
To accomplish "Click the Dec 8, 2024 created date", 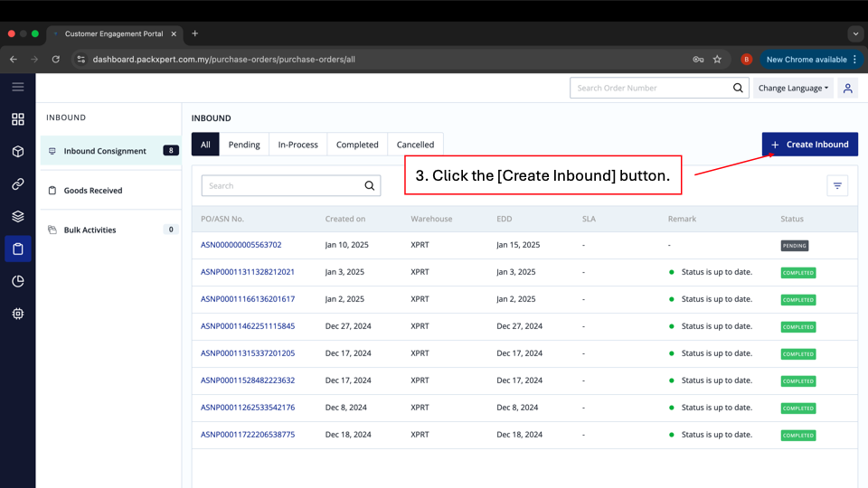I will (346, 408).
